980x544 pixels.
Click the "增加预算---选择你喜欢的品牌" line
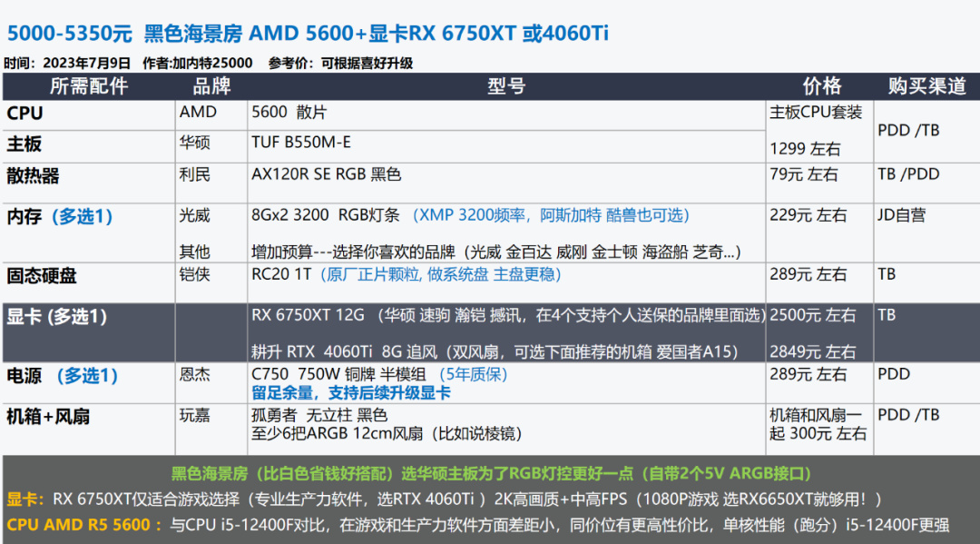[353, 252]
